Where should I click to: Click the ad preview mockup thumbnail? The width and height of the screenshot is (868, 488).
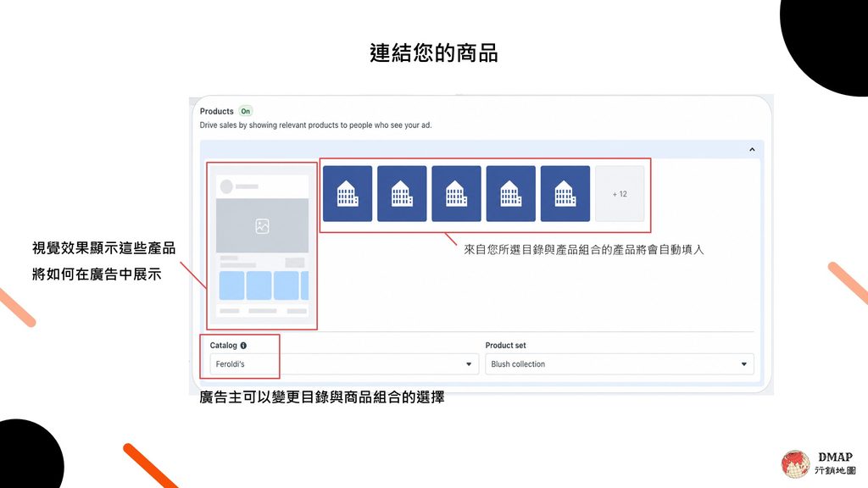(x=262, y=247)
